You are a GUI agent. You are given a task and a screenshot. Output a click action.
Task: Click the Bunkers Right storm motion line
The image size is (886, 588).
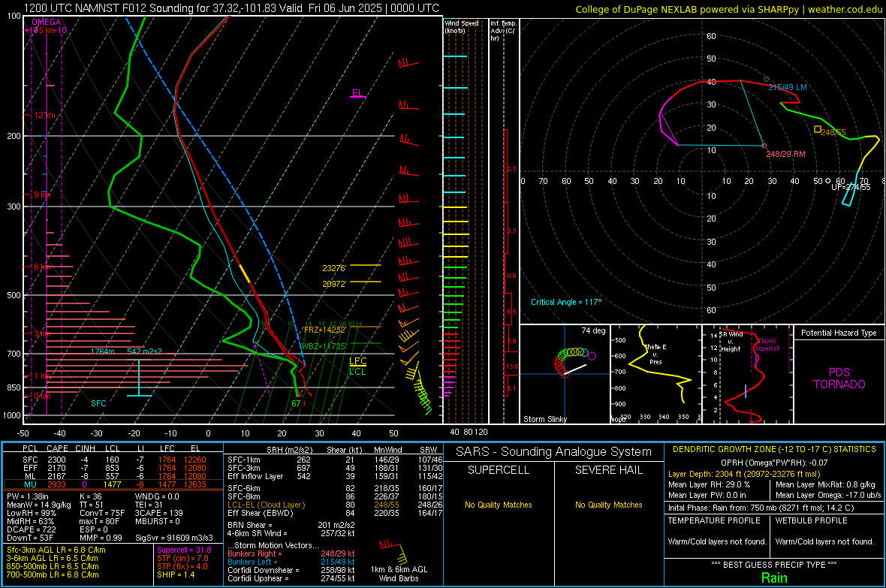(291, 553)
